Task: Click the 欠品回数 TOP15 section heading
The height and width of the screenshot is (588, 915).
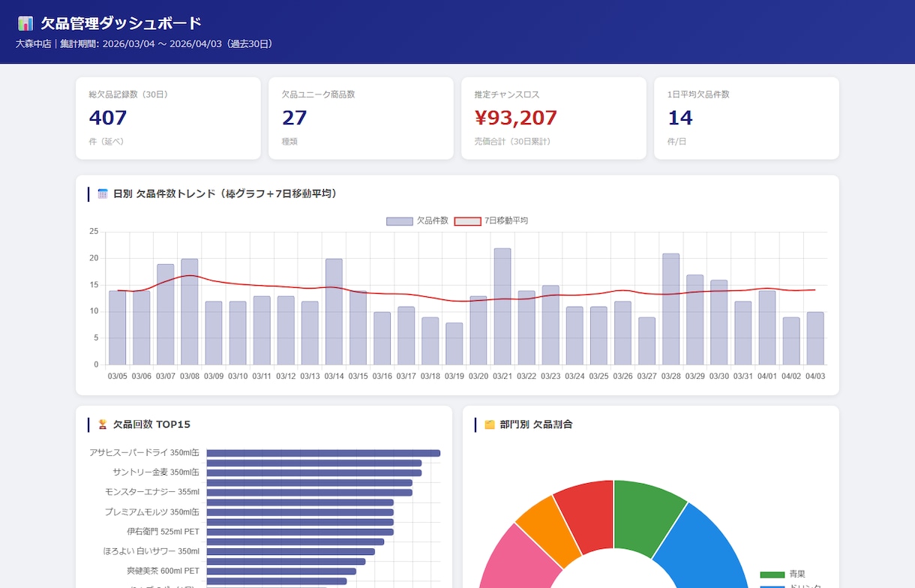Action: coord(151,424)
